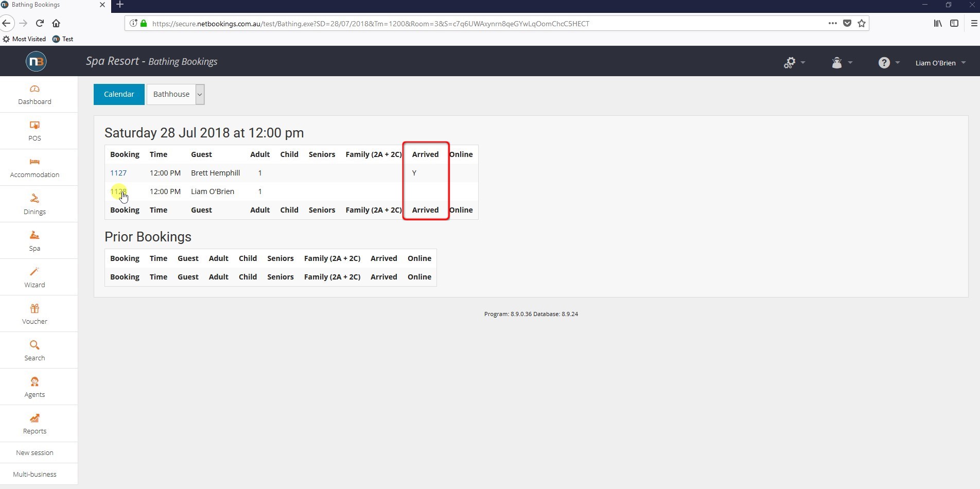Close the Bathing Bookings tab
This screenshot has height=489, width=980.
(x=102, y=5)
